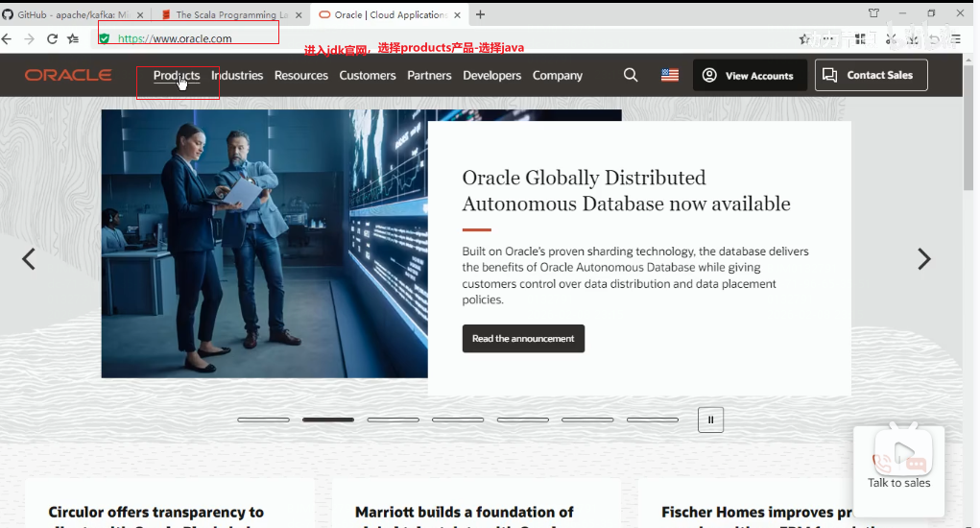This screenshot has height=528, width=980.
Task: Show the previous carousel slide arrow
Action: click(x=29, y=258)
